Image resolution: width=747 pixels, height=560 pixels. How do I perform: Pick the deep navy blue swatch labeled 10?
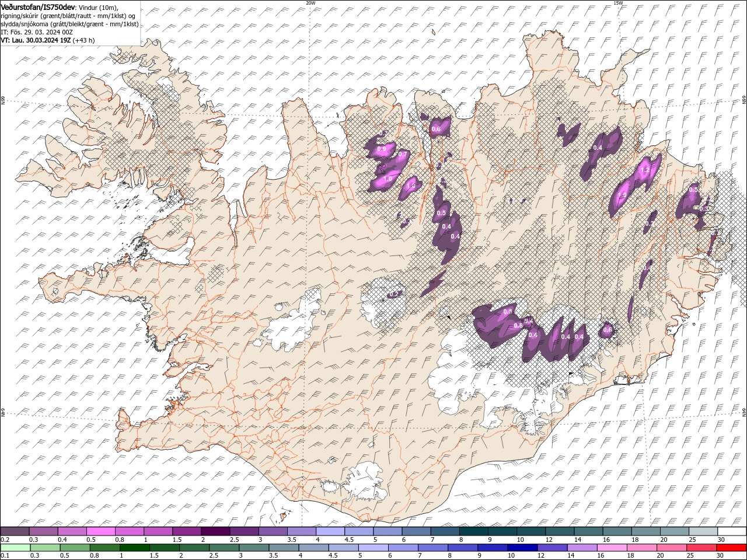pos(522,548)
